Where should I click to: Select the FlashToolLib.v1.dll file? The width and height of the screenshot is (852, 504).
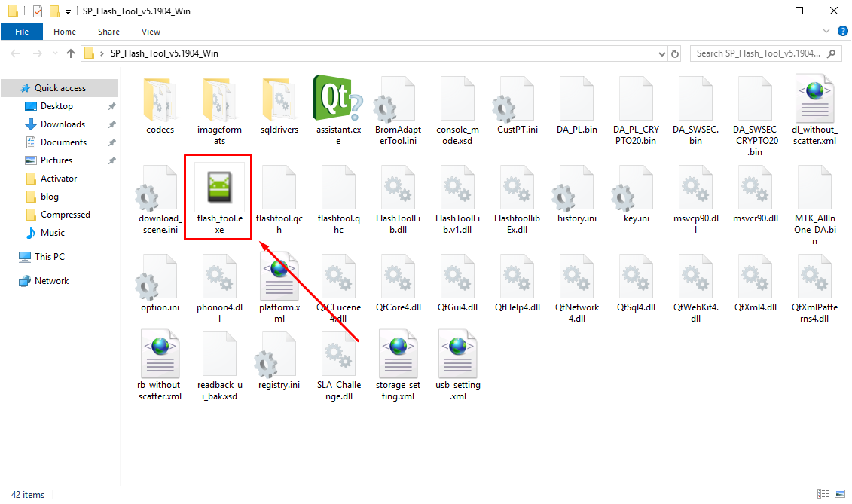click(x=457, y=200)
